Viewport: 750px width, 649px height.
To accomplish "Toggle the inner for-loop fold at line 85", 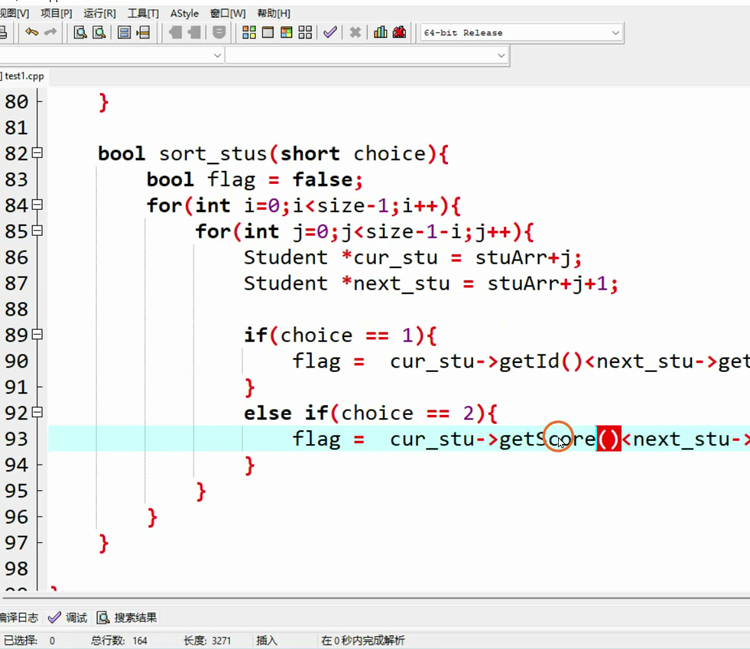I will coord(38,232).
